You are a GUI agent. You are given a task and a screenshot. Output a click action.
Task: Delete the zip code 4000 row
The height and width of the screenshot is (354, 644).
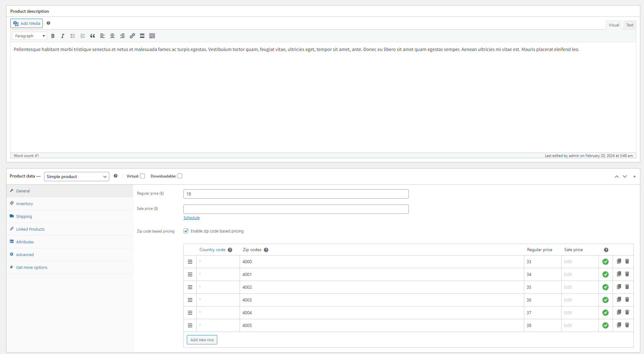(x=627, y=261)
